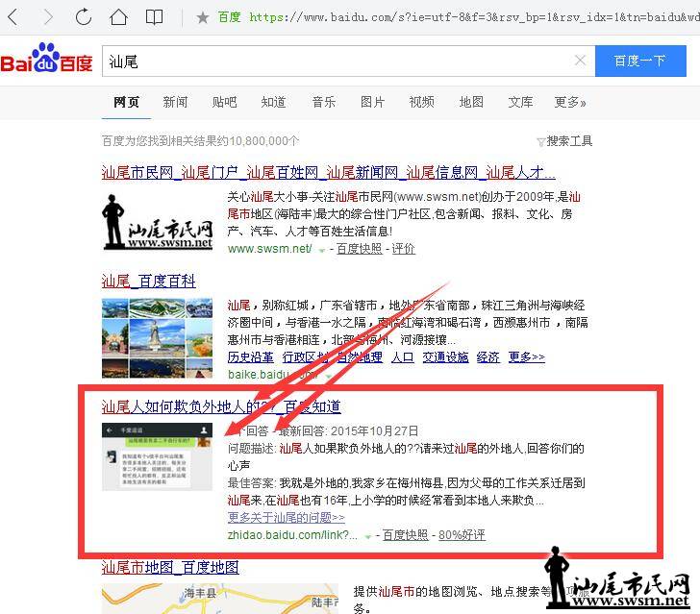The height and width of the screenshot is (614, 700).
Task: Open the 文库 tab
Action: pos(520,102)
